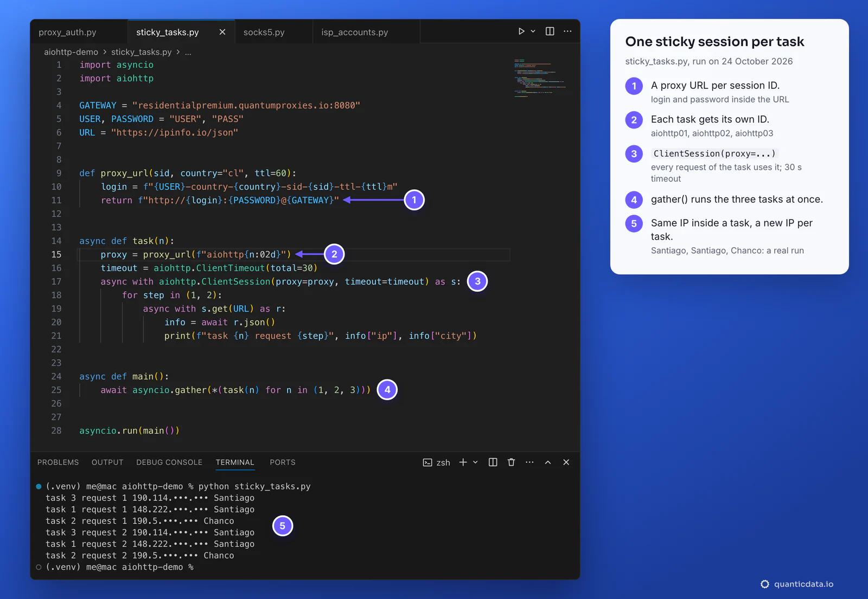The height and width of the screenshot is (599, 868).
Task: Run the Python file with the play icon
Action: pos(521,31)
